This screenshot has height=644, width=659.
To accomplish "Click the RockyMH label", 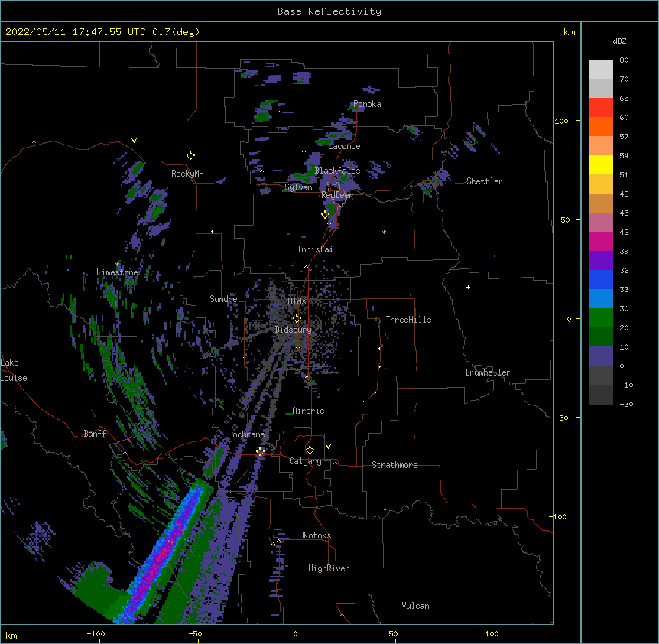I will point(187,174).
